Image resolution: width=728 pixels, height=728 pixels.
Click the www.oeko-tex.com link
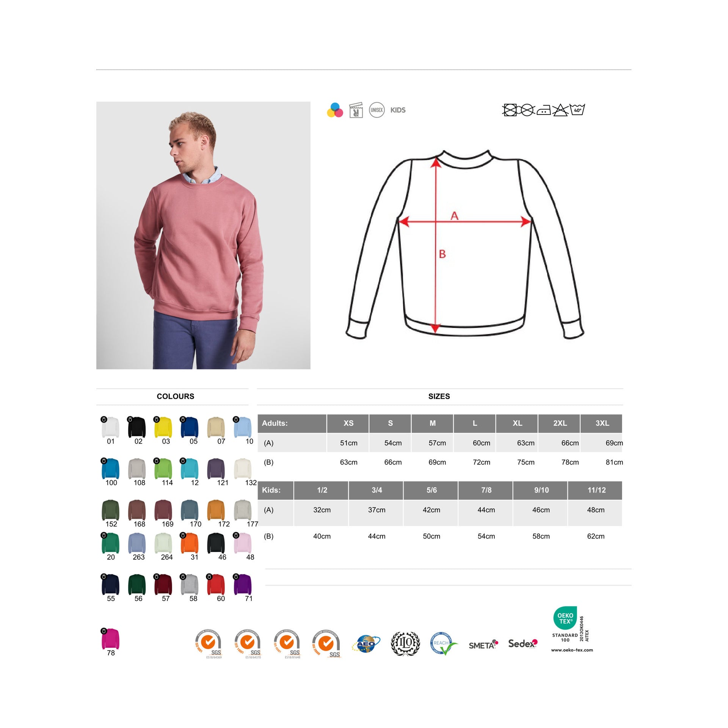[x=572, y=650]
